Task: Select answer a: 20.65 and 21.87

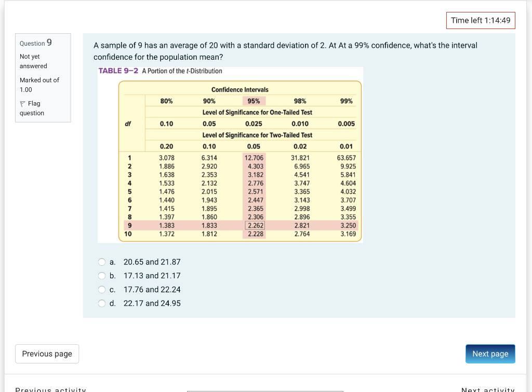Action: (x=101, y=262)
